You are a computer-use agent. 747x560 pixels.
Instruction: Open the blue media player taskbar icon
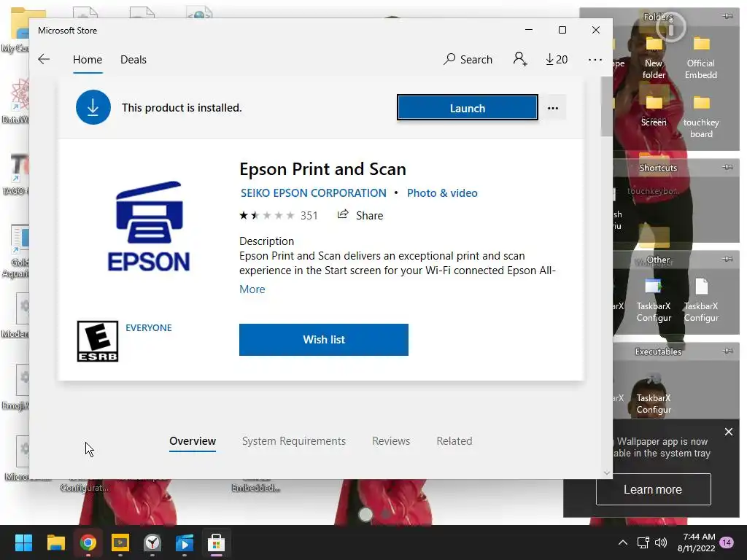coord(185,542)
